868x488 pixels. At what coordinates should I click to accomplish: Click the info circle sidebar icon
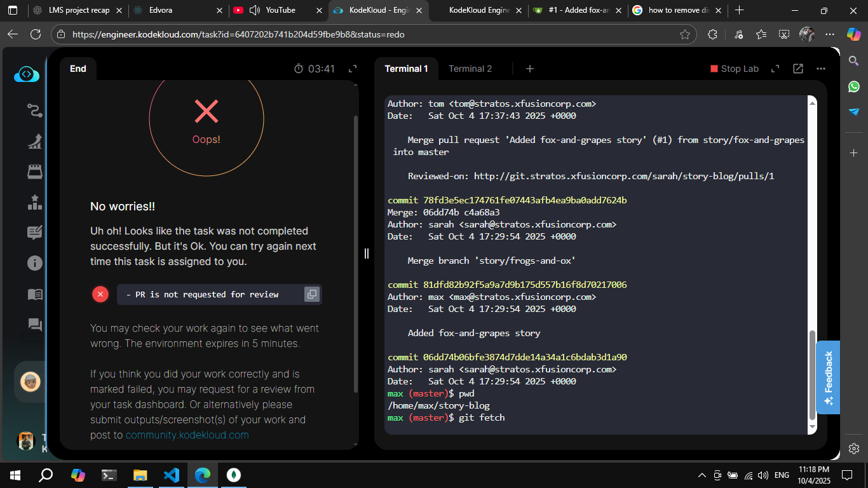pyautogui.click(x=35, y=263)
